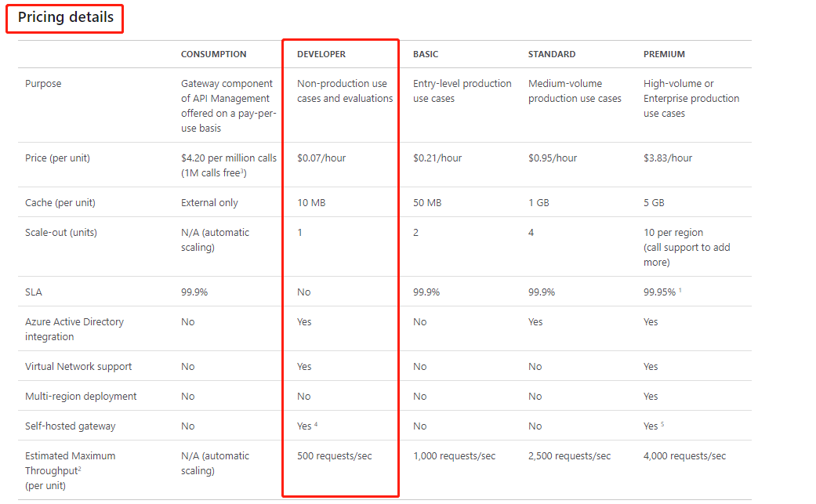Viewport: 816px width, 504px height.
Task: Click the Multi-region deployment row label
Action: point(81,397)
